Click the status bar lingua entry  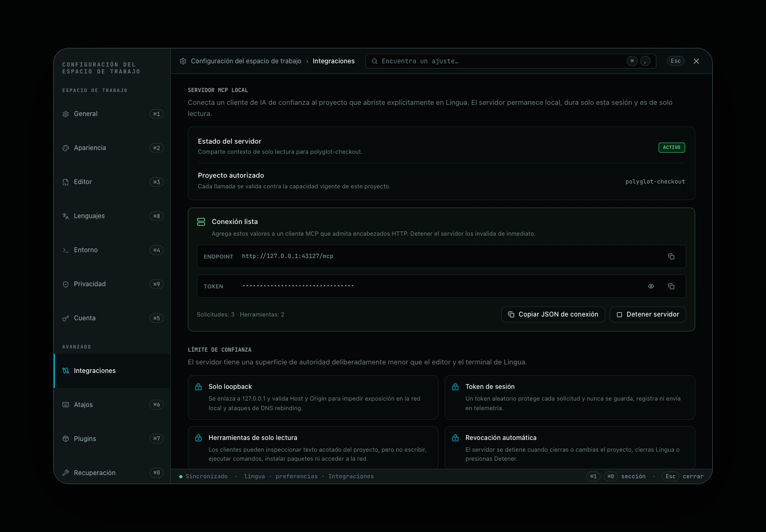click(x=254, y=477)
